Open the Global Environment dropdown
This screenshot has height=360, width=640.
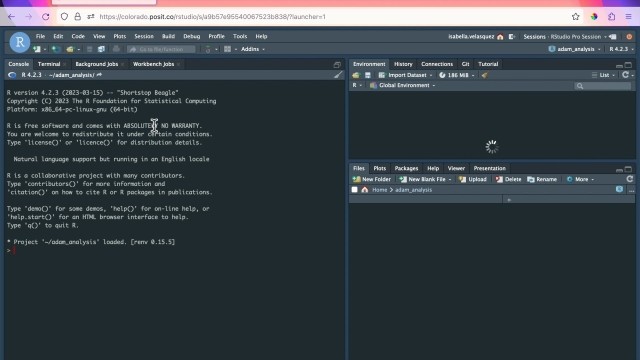402,85
